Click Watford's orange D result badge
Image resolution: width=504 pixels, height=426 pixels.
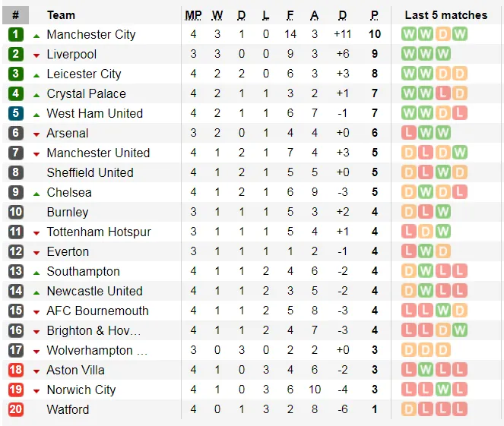[409, 409]
